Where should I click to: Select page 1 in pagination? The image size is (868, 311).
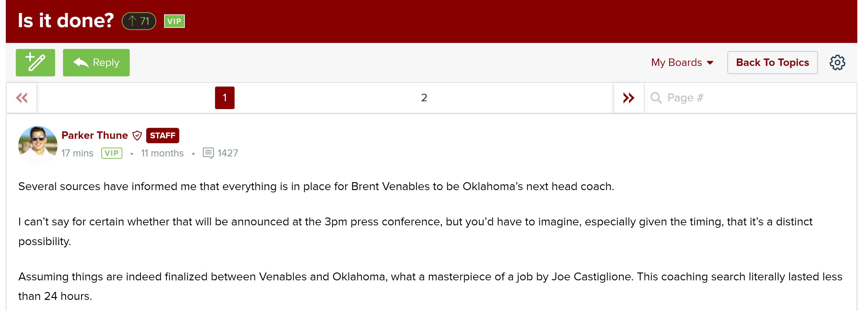pyautogui.click(x=225, y=98)
